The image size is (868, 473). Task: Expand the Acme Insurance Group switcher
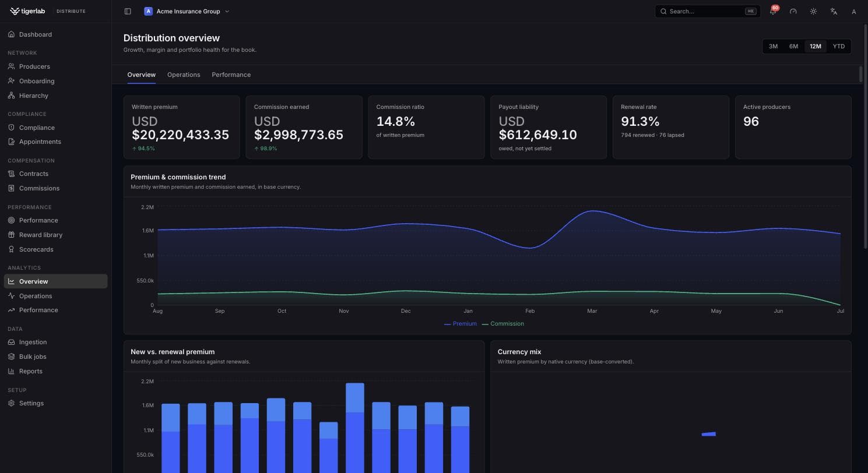pyautogui.click(x=187, y=11)
